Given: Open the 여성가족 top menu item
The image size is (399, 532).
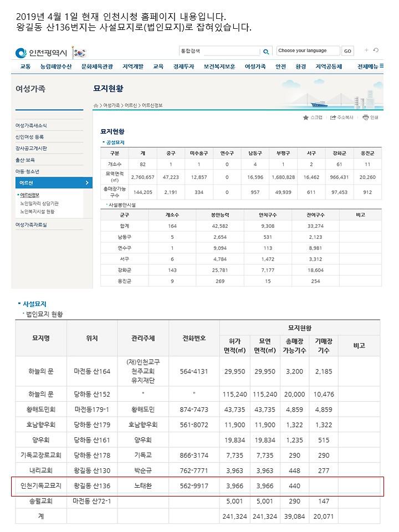Looking at the screenshot, I should point(255,66).
